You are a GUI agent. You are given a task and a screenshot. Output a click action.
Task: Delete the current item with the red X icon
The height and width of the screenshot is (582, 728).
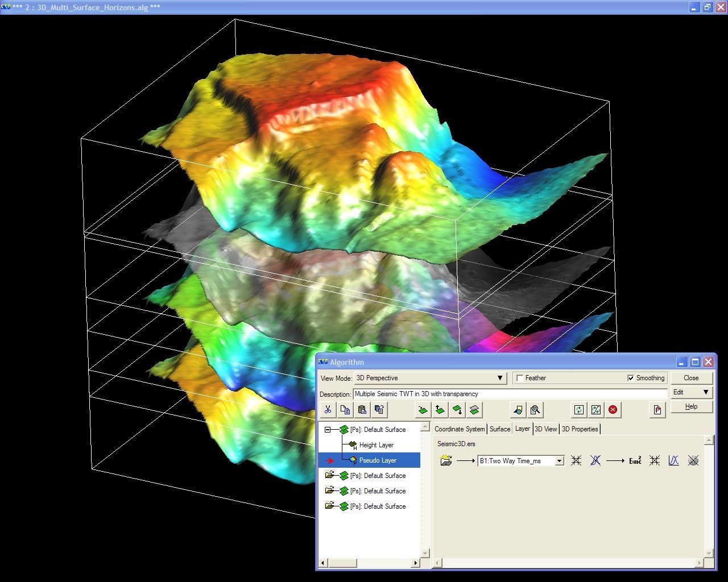point(614,409)
